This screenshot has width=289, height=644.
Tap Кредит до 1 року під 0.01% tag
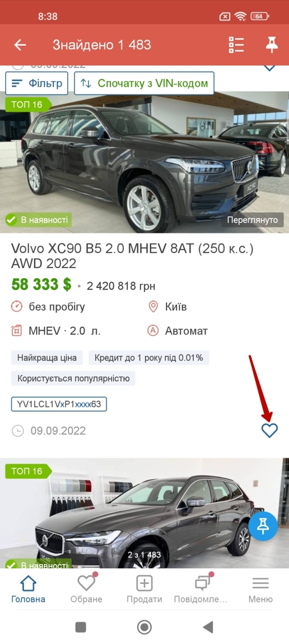[148, 358]
